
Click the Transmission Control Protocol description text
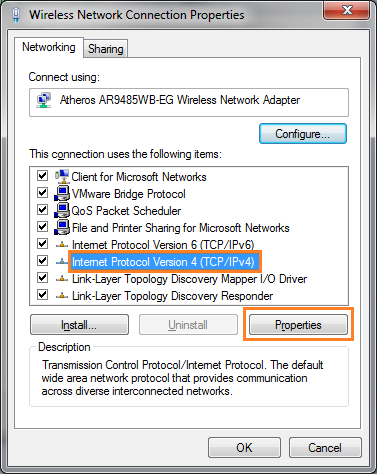[x=182, y=378]
